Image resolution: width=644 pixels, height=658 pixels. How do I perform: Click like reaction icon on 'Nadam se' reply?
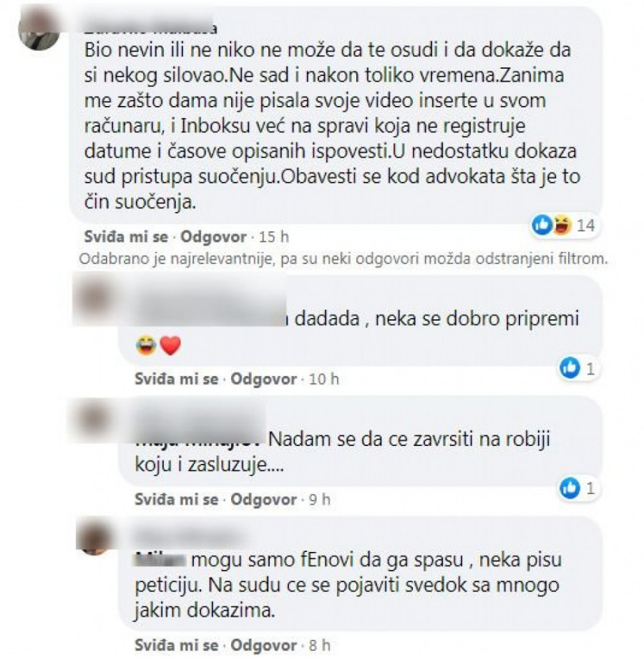(x=570, y=488)
